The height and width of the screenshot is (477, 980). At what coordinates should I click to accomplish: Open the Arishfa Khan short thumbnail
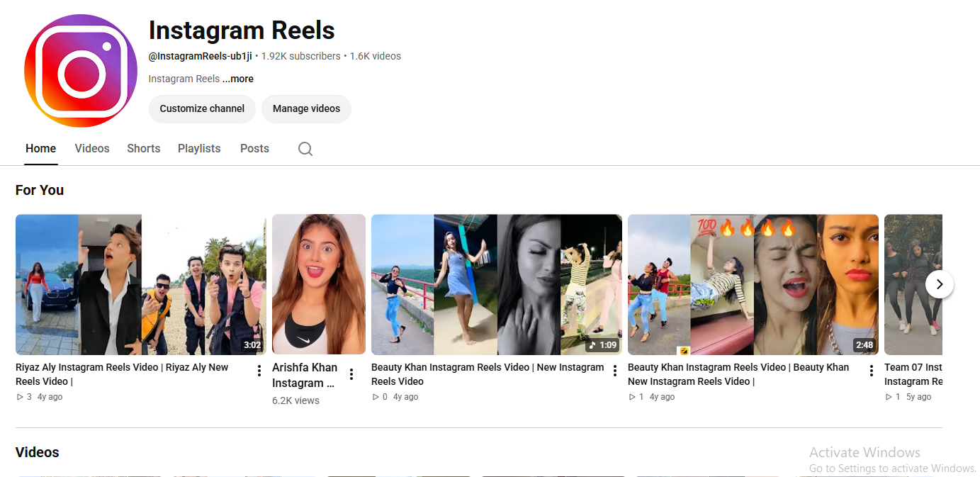pos(319,284)
